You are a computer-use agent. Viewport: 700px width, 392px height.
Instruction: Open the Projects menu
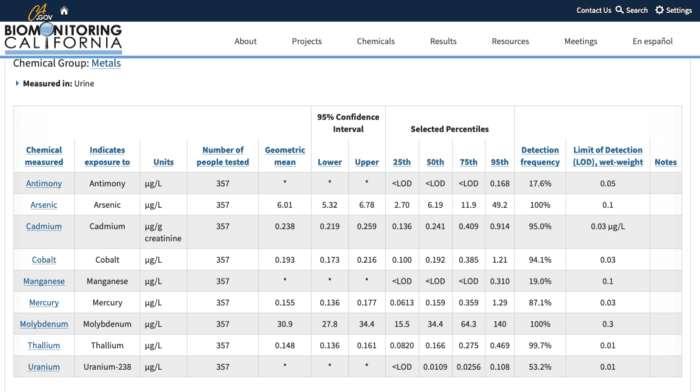point(307,41)
